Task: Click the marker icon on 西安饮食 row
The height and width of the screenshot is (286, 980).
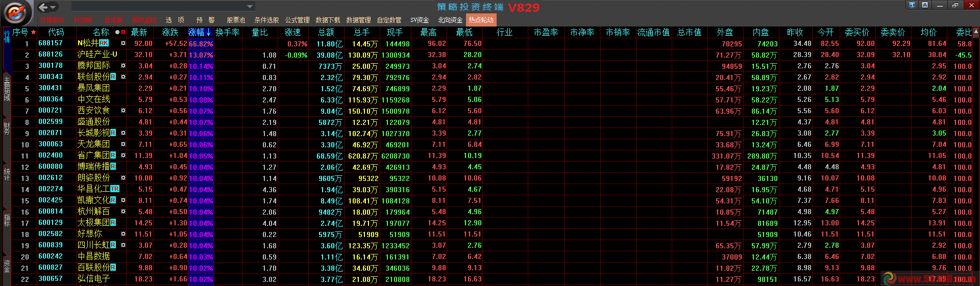Action: coord(123,111)
